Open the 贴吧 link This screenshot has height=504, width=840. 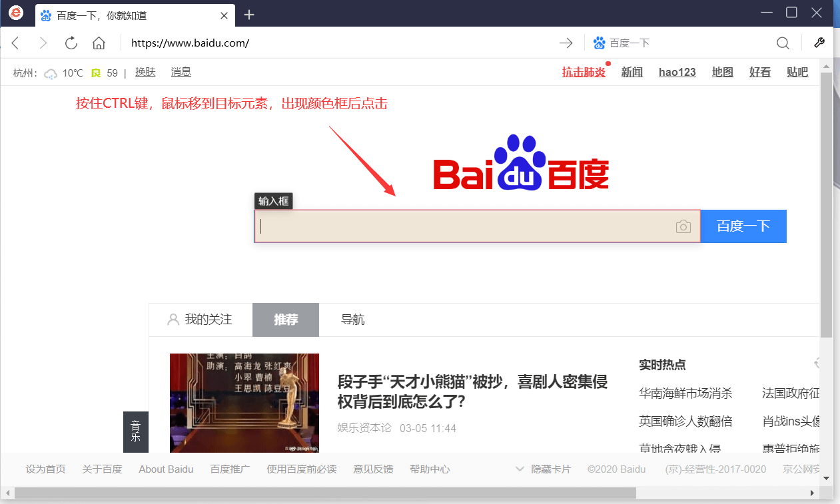pos(797,73)
